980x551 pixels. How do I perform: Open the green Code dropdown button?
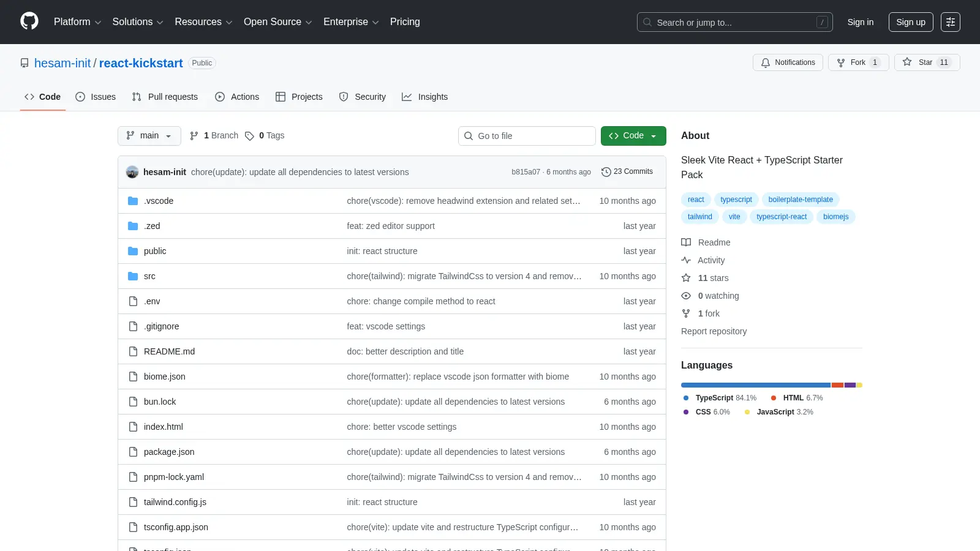click(633, 136)
